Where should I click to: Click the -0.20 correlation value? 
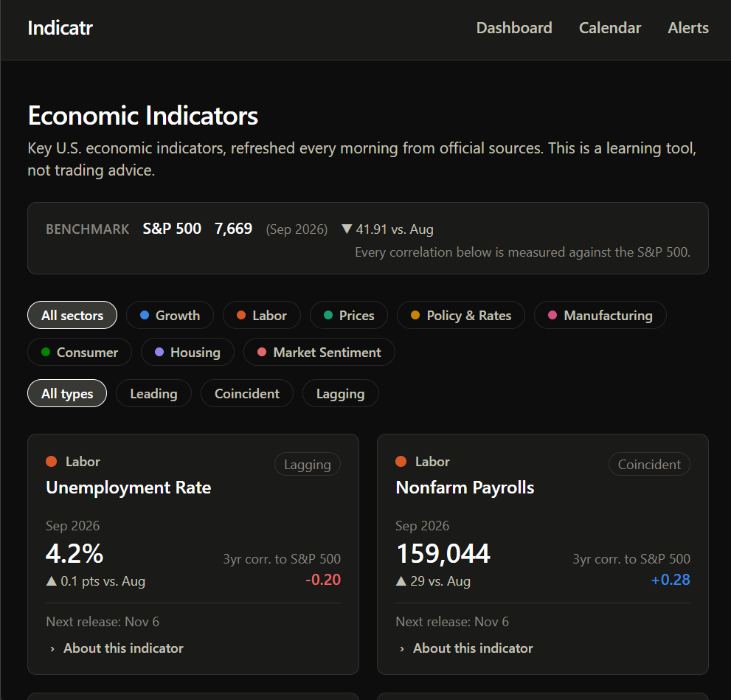323,580
